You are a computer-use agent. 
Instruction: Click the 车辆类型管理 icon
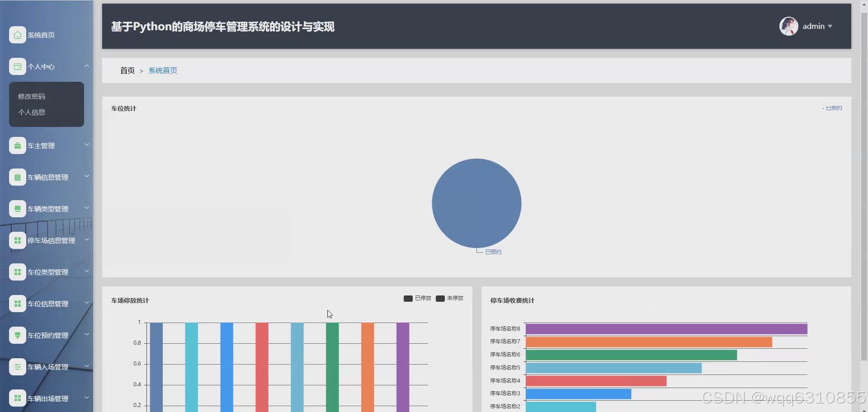17,209
